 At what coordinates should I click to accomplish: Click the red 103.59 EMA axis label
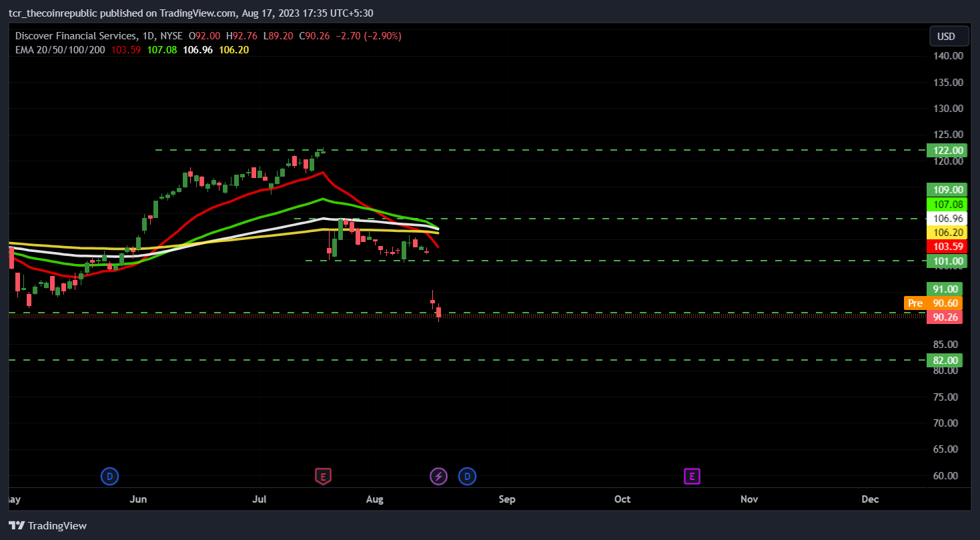click(x=947, y=246)
